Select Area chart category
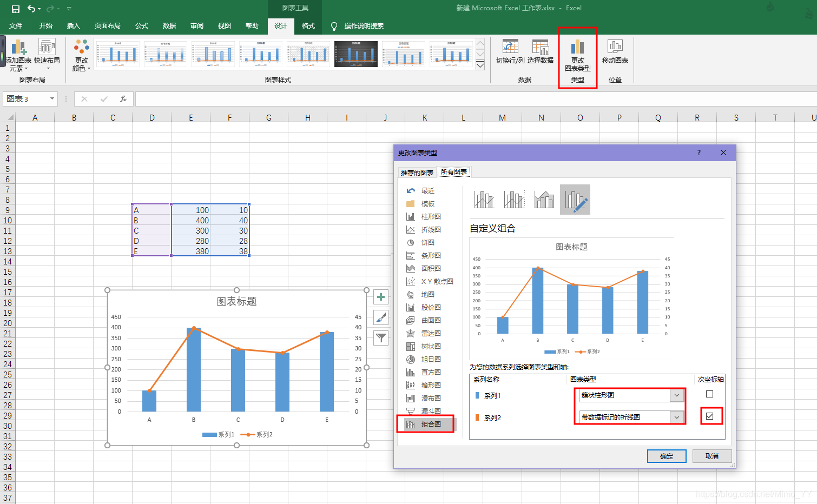This screenshot has height=504, width=817. click(x=431, y=269)
